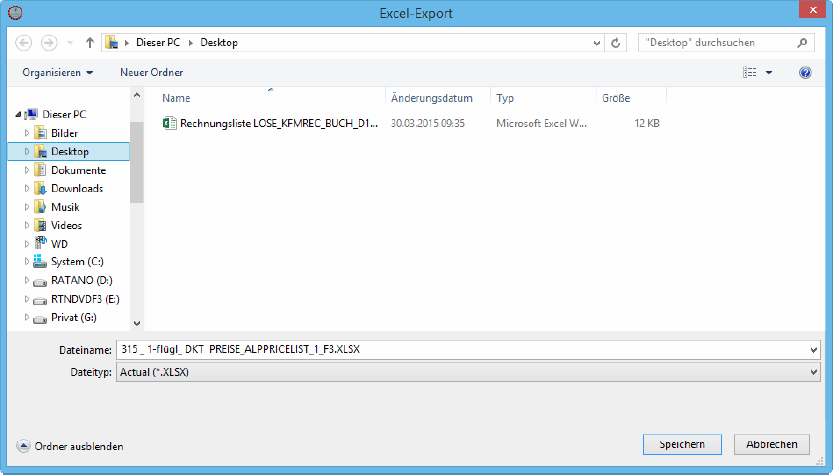Select the Rechnungsliste LOSE_KFMREC_BUCH file
Viewport: 833px width, 475px height.
point(279,123)
